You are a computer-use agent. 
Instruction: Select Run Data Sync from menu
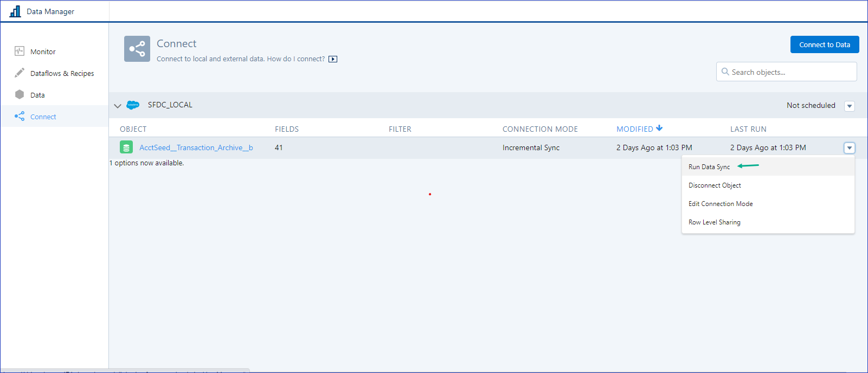coord(709,167)
